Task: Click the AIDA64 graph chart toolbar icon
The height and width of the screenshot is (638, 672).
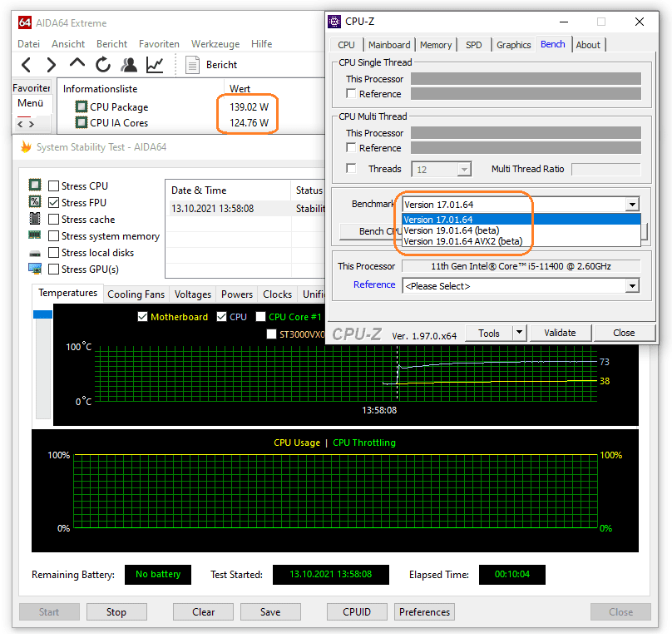Action: [155, 65]
